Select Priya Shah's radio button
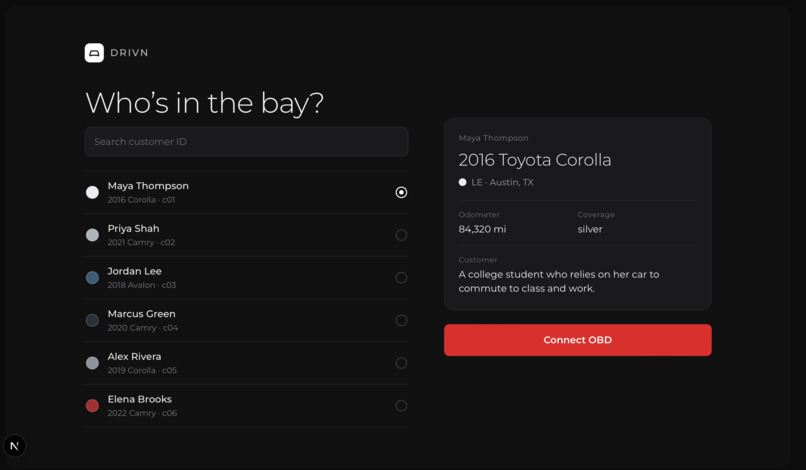 [401, 235]
